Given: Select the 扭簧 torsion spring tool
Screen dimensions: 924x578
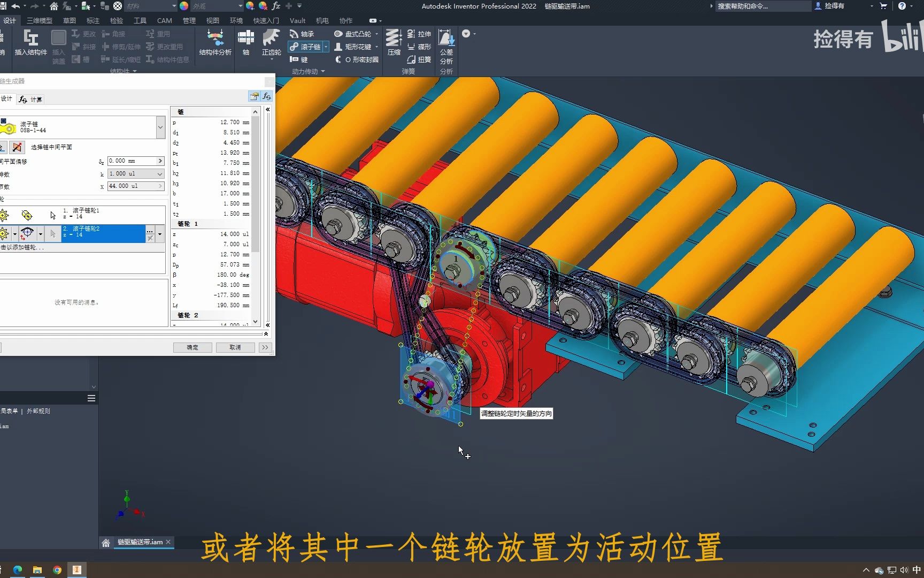Looking at the screenshot, I should point(421,59).
